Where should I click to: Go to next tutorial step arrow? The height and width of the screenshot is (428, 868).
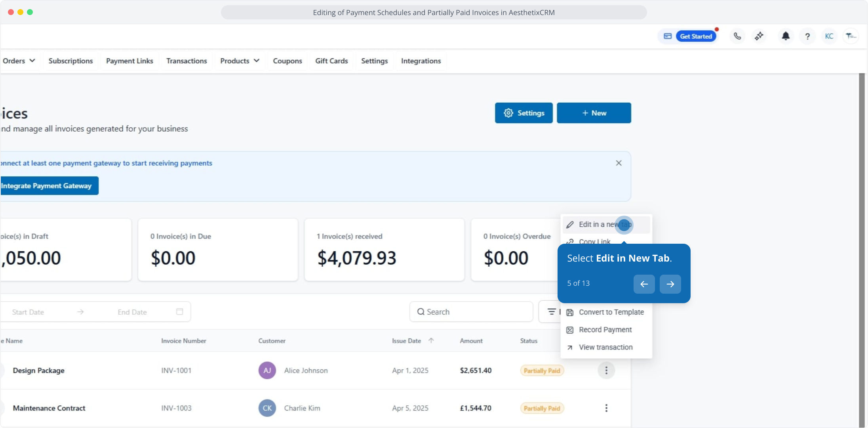(x=670, y=284)
